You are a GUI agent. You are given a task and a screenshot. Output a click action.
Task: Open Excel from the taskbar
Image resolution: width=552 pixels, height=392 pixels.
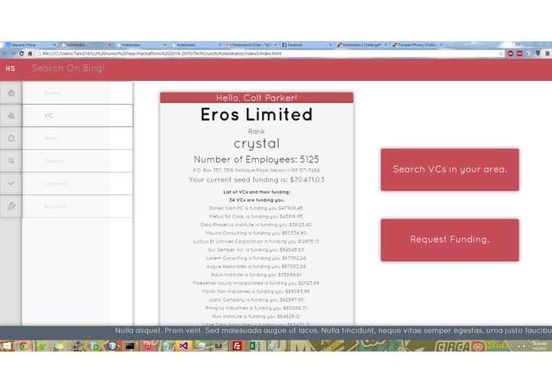point(253,346)
